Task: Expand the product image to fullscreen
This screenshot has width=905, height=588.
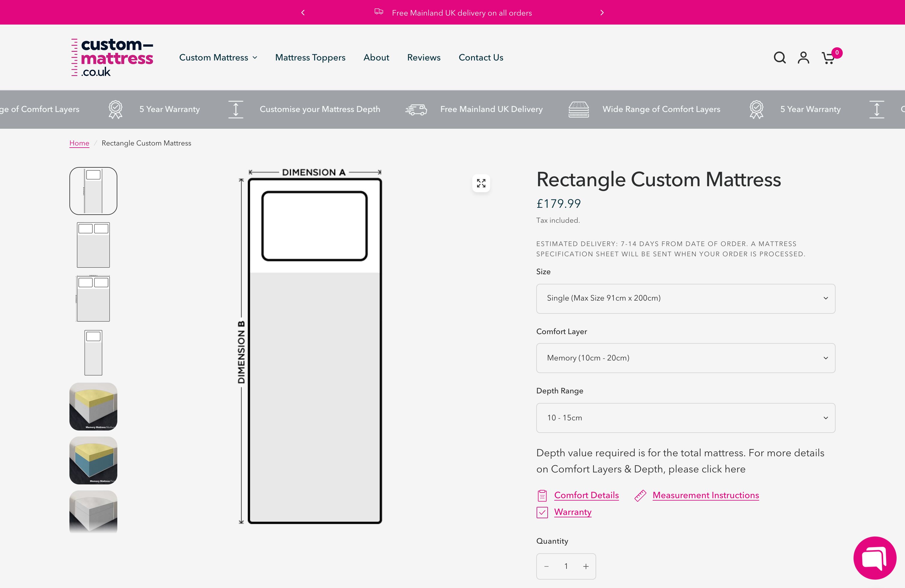Action: click(481, 183)
